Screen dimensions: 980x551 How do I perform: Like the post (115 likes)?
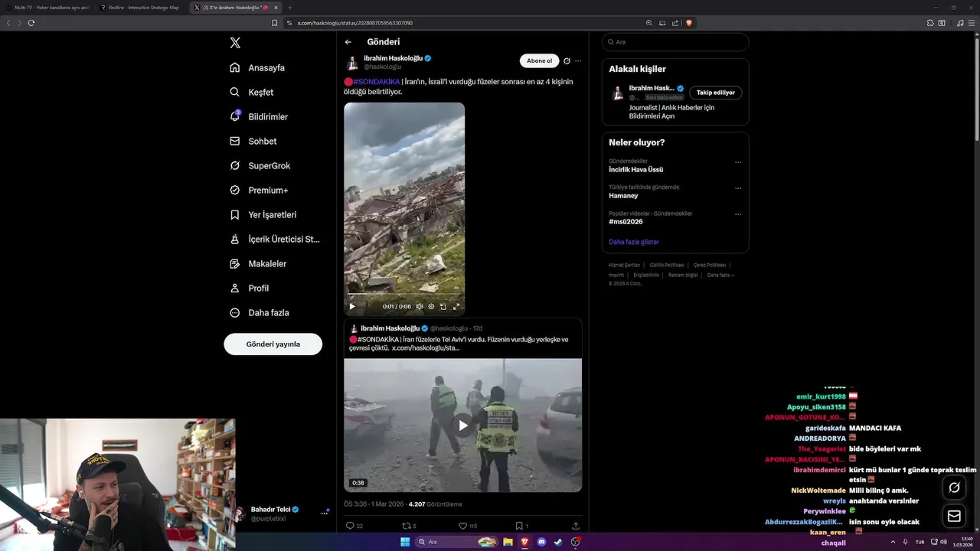click(x=468, y=526)
